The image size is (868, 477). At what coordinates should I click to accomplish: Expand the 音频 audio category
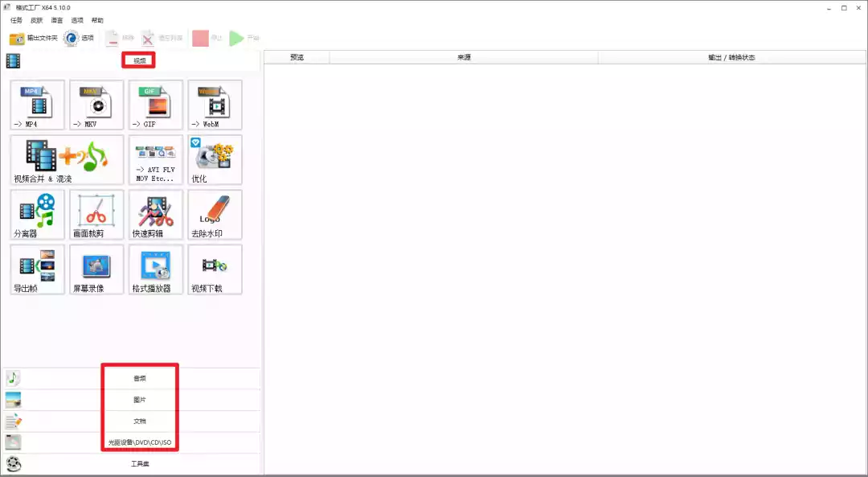131,378
